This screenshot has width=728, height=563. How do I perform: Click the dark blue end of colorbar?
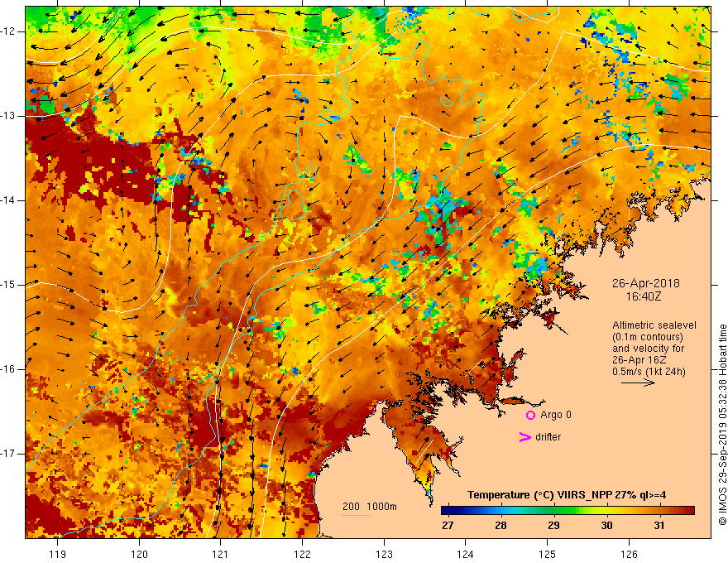click(x=447, y=511)
